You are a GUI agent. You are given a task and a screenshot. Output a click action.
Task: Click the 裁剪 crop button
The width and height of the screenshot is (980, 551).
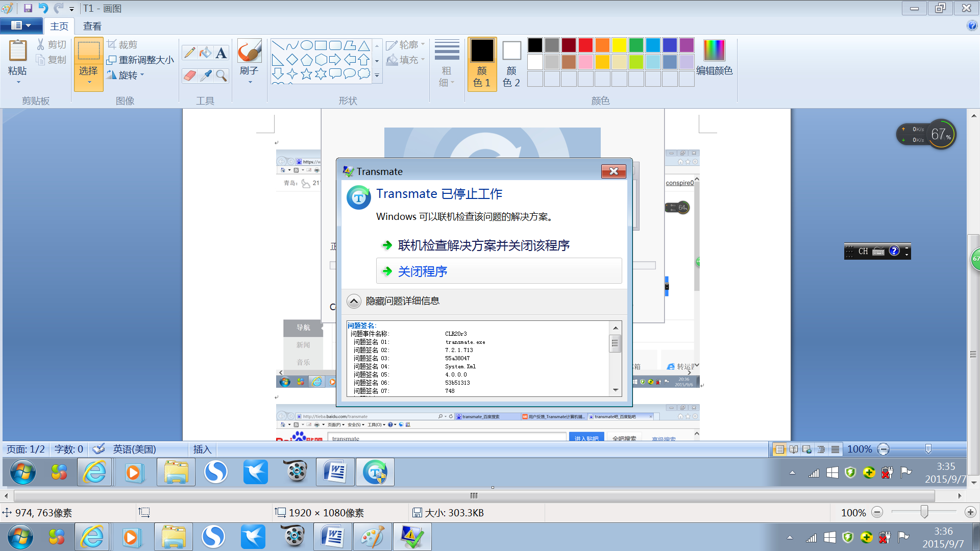(122, 45)
